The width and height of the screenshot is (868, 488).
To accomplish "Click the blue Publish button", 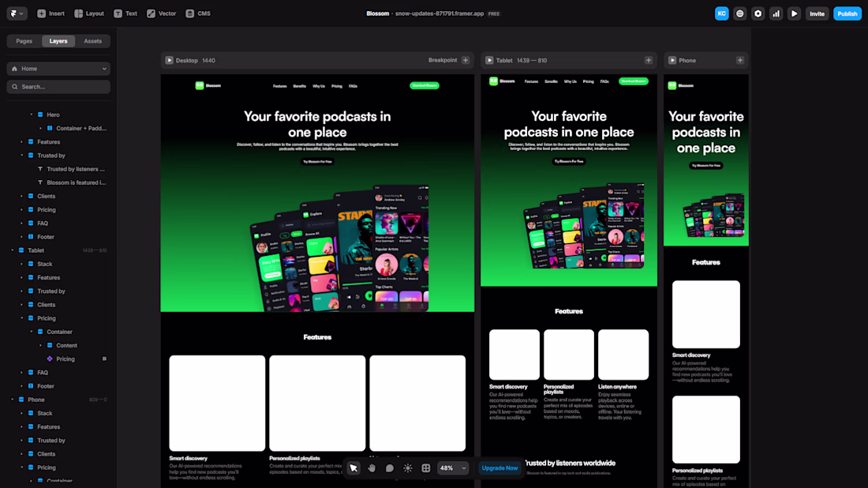I will [847, 14].
